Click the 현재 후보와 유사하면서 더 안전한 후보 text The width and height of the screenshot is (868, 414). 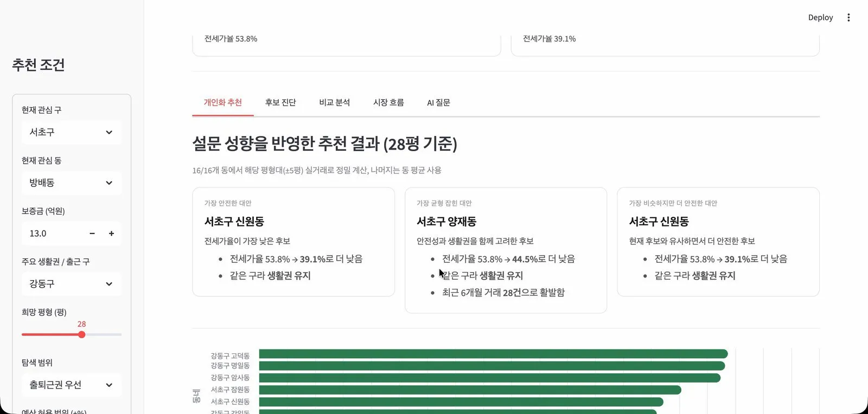pyautogui.click(x=692, y=241)
